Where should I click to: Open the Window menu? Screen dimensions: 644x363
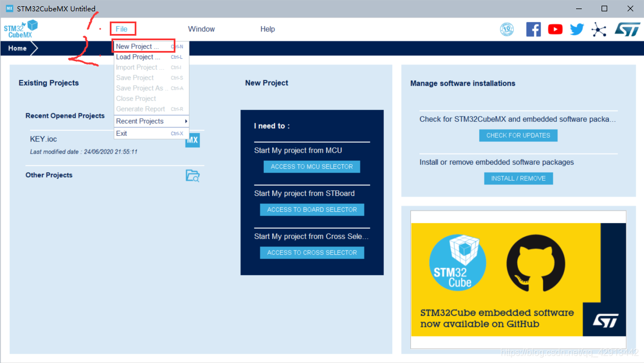click(201, 29)
